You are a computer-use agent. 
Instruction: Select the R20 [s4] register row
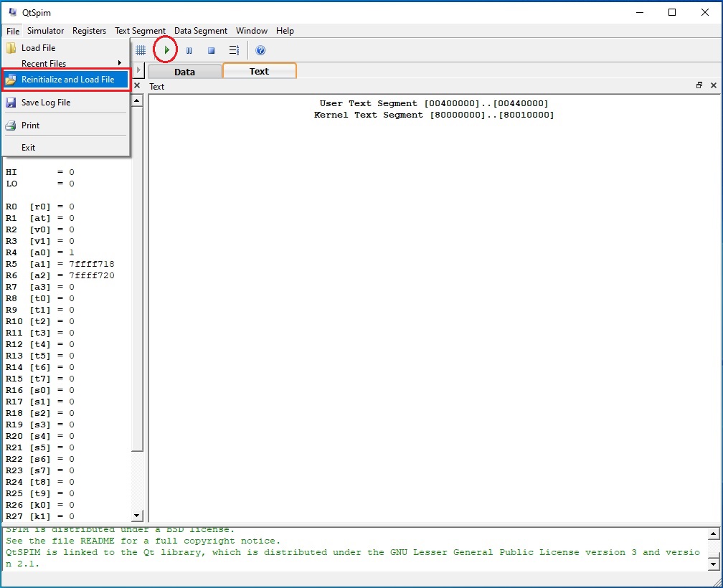(x=39, y=436)
